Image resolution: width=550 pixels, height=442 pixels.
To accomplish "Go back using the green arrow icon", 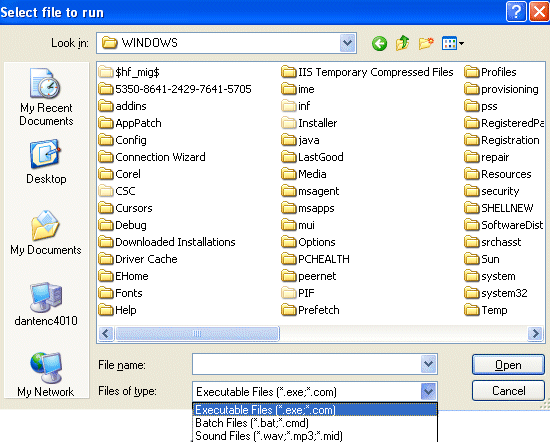I will (379, 43).
